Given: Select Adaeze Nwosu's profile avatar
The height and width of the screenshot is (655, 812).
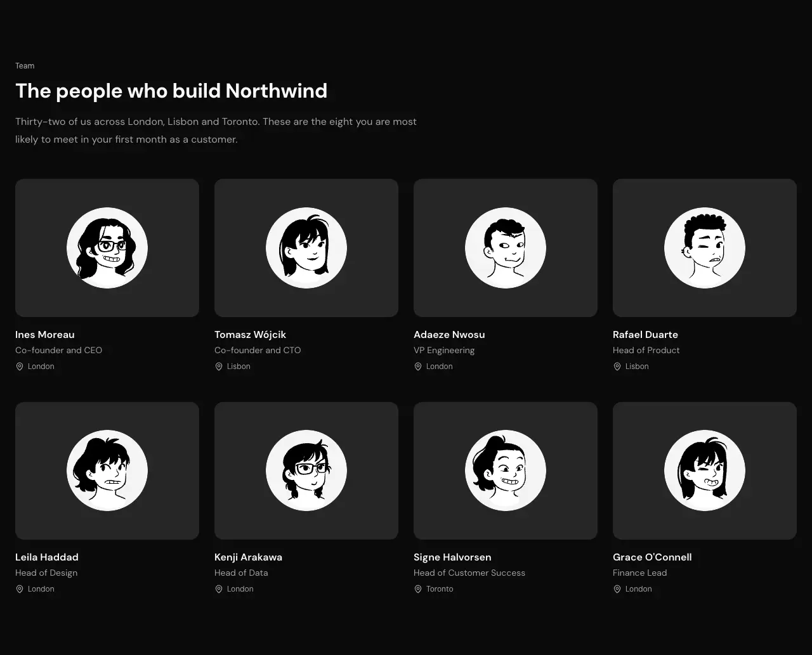Looking at the screenshot, I should [506, 248].
